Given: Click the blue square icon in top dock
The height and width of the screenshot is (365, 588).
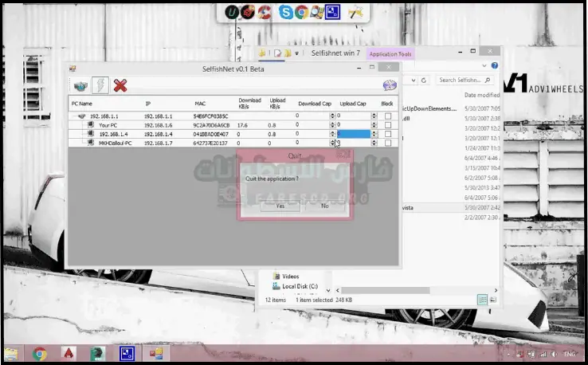Looking at the screenshot, I should [332, 12].
